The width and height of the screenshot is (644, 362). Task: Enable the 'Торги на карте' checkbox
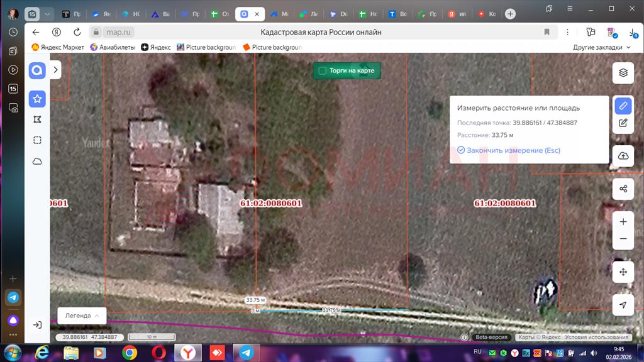pos(323,71)
